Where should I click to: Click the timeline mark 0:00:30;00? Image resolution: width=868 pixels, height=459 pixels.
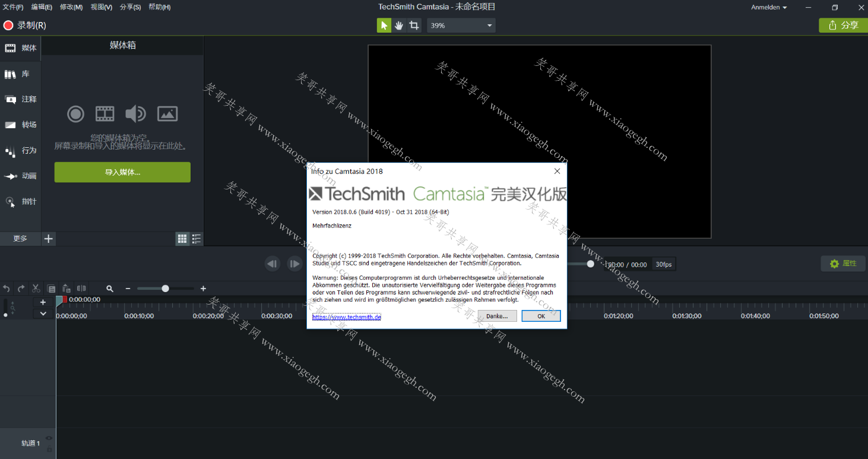coord(277,316)
